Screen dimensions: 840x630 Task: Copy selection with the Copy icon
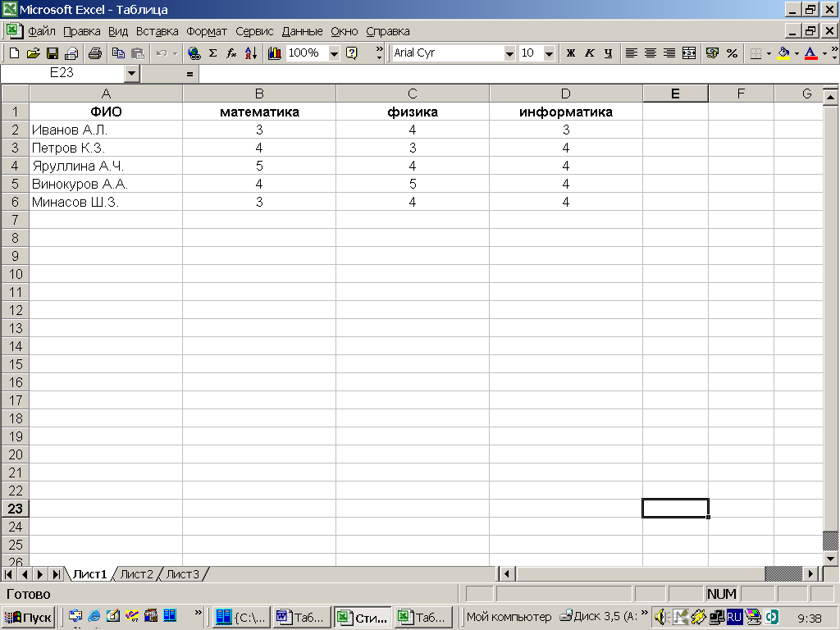tap(118, 53)
